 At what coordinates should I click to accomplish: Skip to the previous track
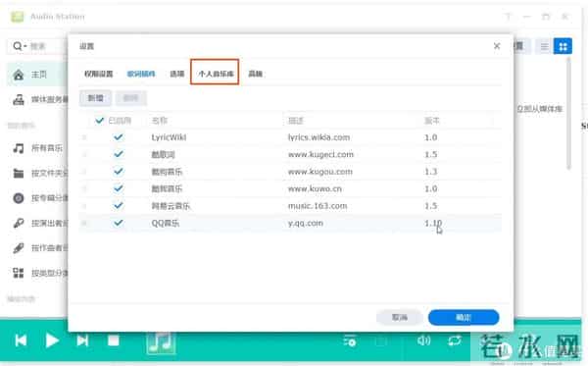pyautogui.click(x=21, y=340)
